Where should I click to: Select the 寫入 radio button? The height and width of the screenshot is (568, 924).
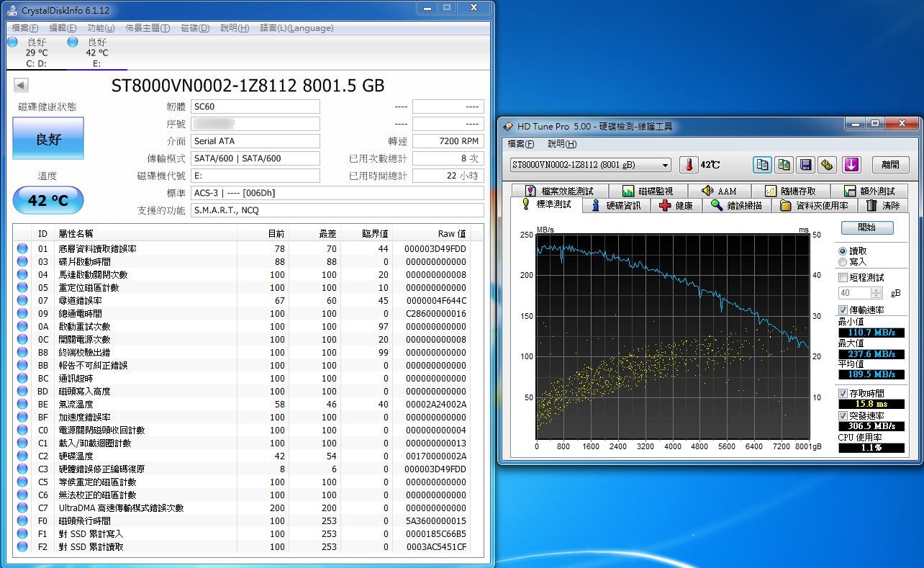coord(843,261)
